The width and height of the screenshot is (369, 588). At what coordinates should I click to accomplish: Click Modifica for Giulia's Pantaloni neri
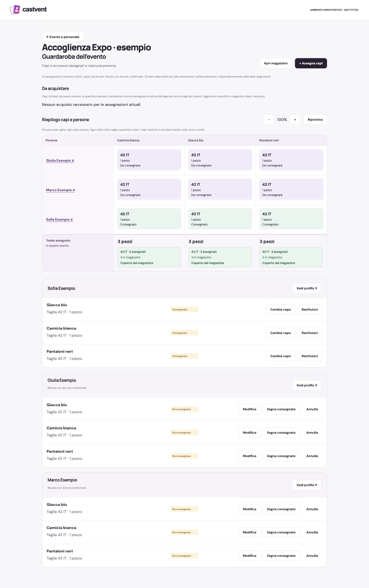(249, 456)
